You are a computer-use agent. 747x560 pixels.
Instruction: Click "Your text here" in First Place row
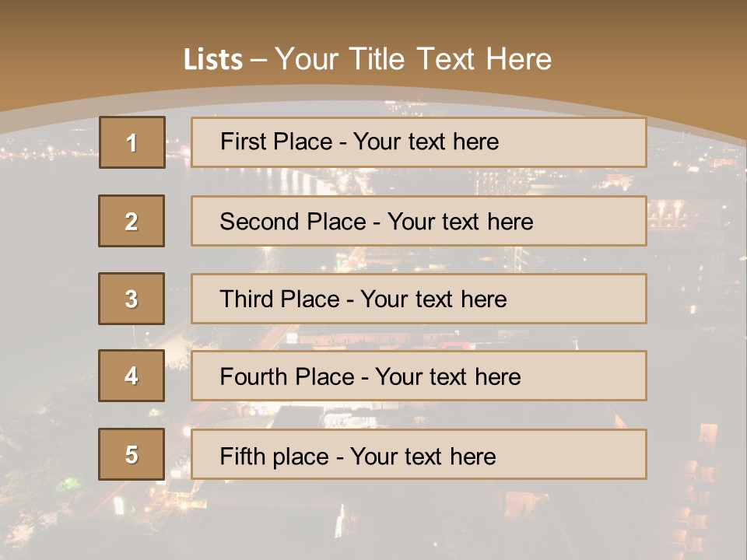coord(426,142)
